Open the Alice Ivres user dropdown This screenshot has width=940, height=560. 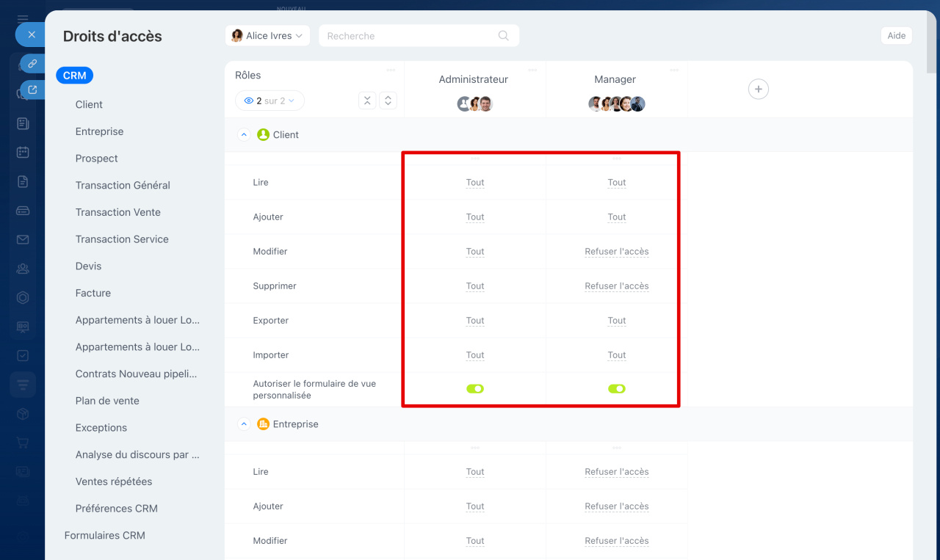pos(267,35)
